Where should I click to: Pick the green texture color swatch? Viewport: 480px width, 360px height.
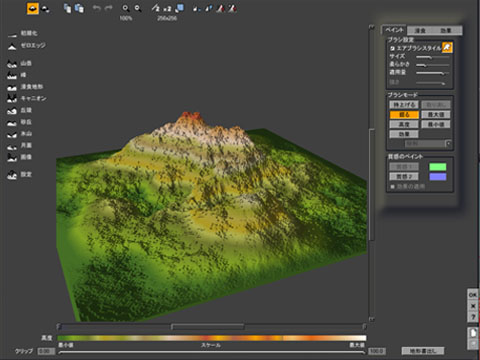pyautogui.click(x=438, y=167)
